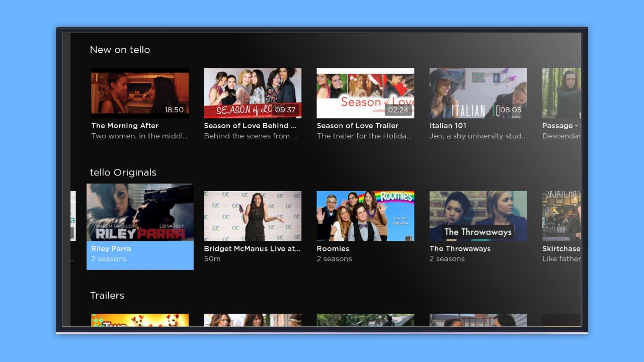
Task: Play The Morning After video
Action: click(x=140, y=93)
